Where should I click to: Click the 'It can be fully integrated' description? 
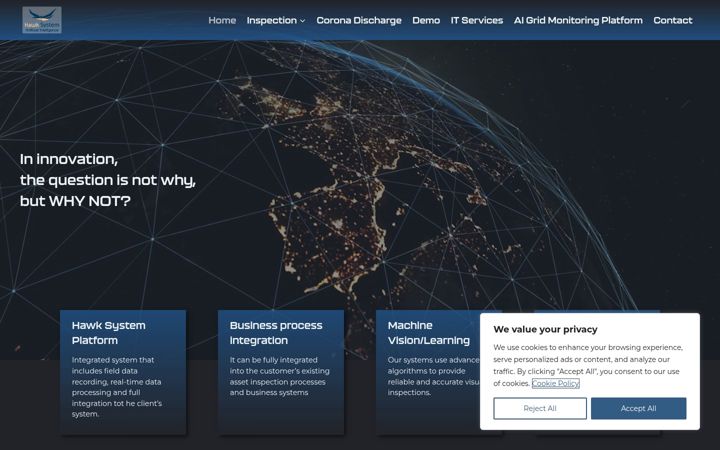[280, 376]
